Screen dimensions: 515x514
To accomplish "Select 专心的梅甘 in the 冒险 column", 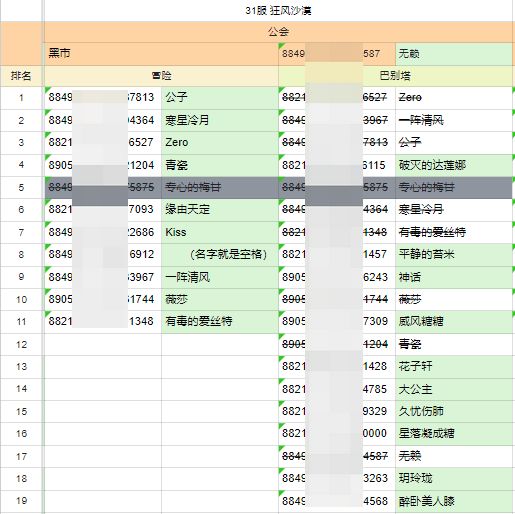I will coord(220,187).
